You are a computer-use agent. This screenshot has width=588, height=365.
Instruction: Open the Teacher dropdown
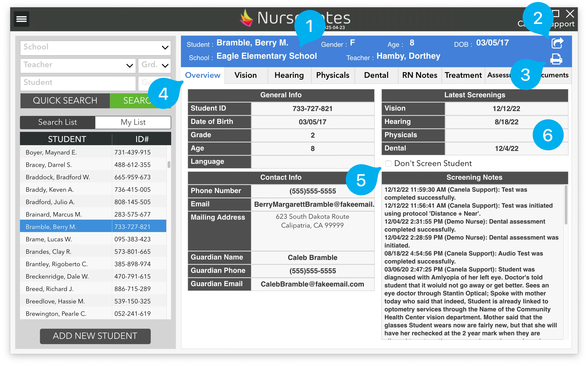point(78,65)
